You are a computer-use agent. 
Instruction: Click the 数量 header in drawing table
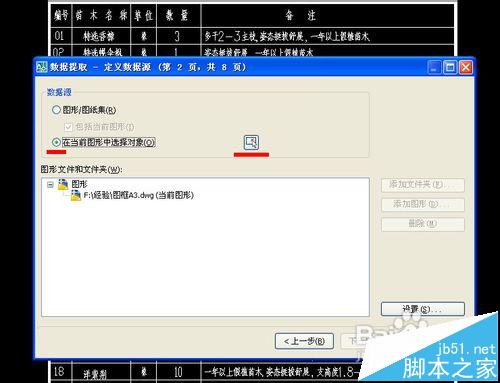177,15
